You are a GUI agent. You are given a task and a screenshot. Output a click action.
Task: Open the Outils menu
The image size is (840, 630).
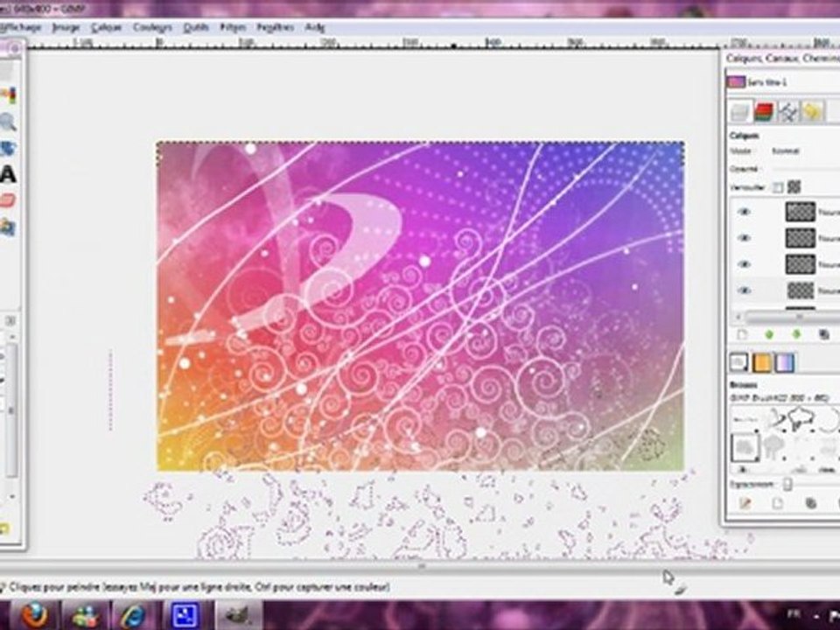click(195, 27)
